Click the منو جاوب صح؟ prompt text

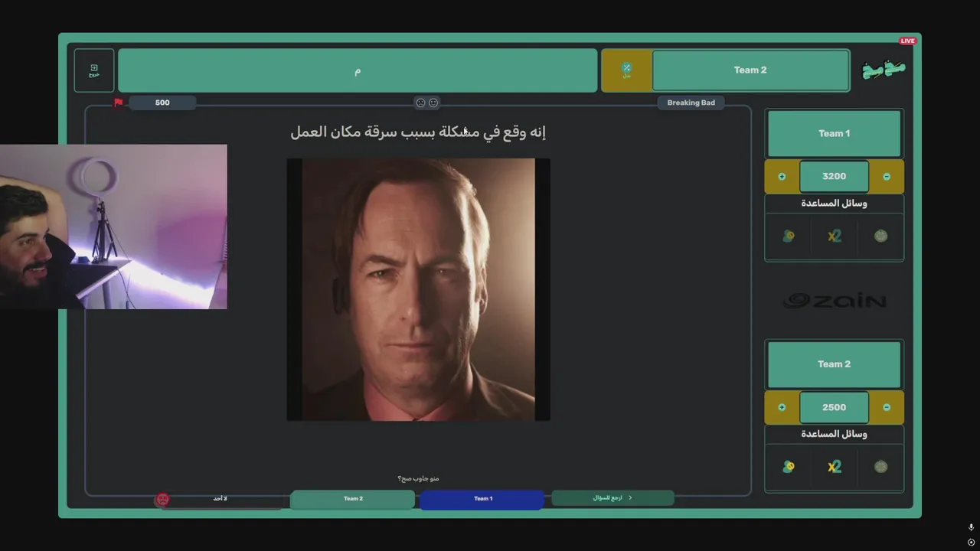[x=418, y=479]
